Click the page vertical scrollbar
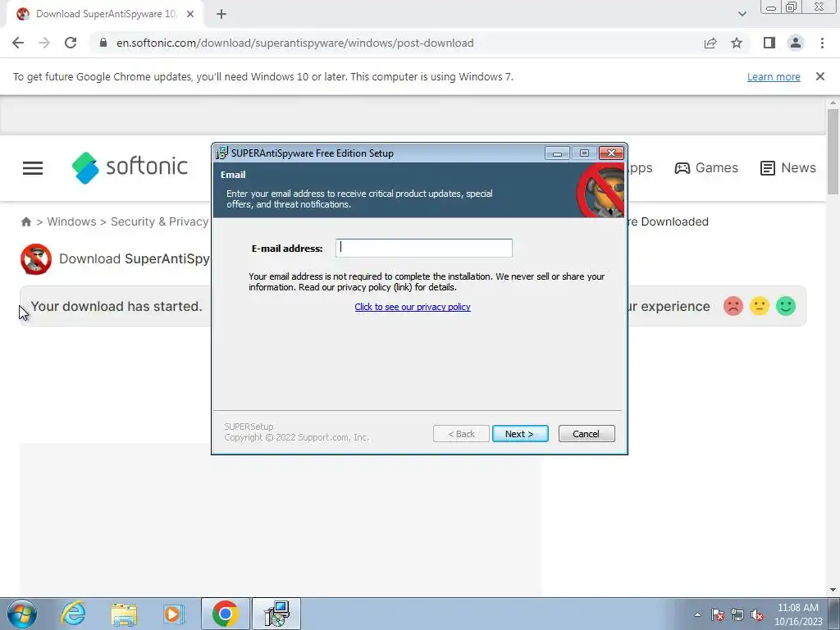 click(833, 152)
